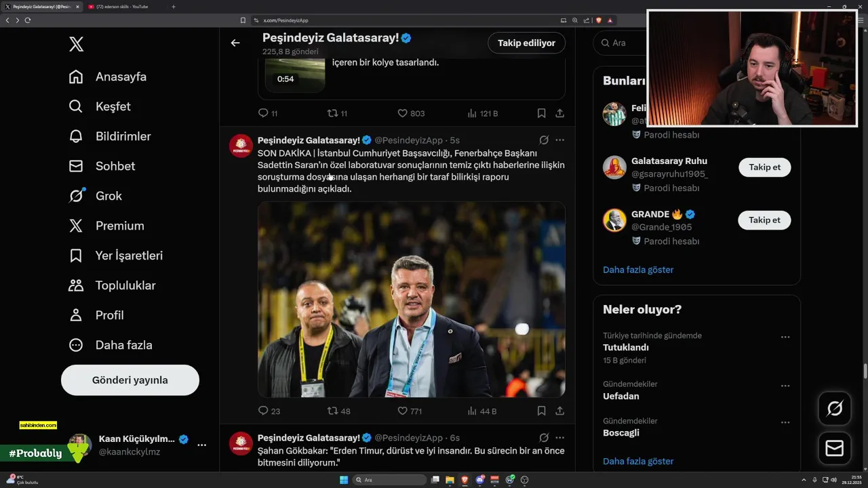Image resolution: width=868 pixels, height=488 pixels.
Task: Open options for Boscagli trend
Action: tap(785, 422)
